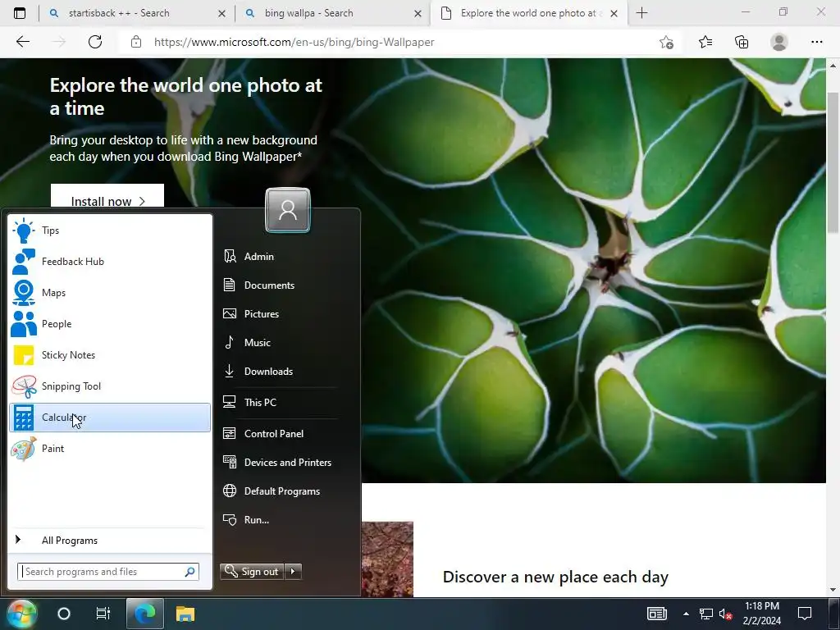Go back to previous page
This screenshot has width=840, height=630.
(22, 42)
